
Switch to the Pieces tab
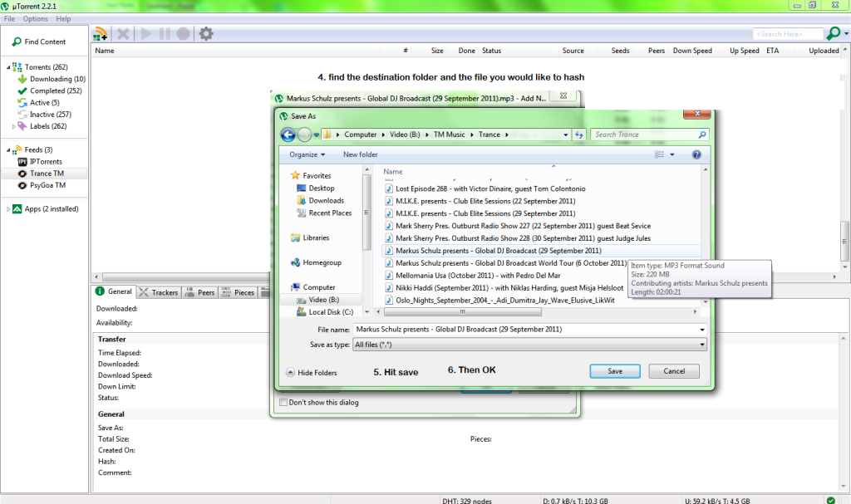(x=238, y=292)
